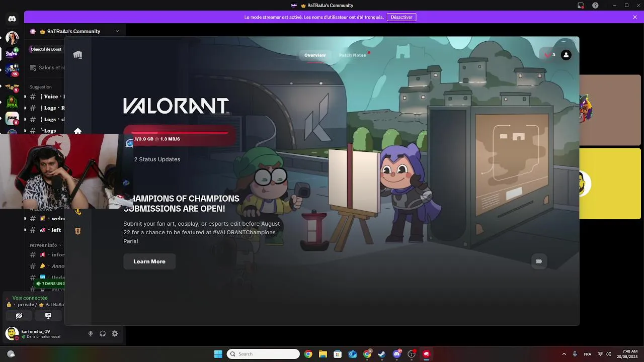
Task: Open the Voice channel under Suggestion
Action: 46,97
